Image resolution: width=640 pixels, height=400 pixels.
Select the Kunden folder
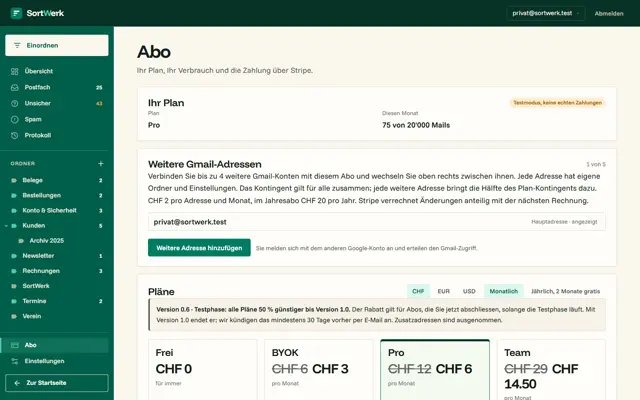coord(57,225)
